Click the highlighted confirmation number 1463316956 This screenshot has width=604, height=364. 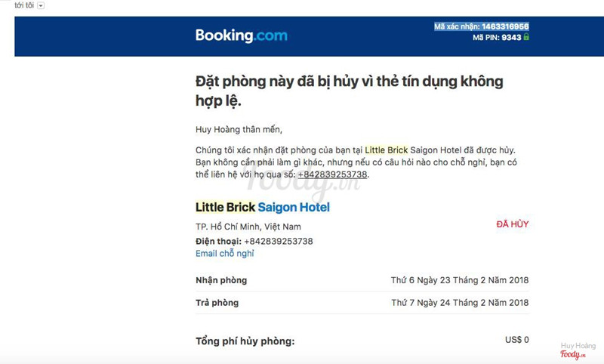click(505, 26)
